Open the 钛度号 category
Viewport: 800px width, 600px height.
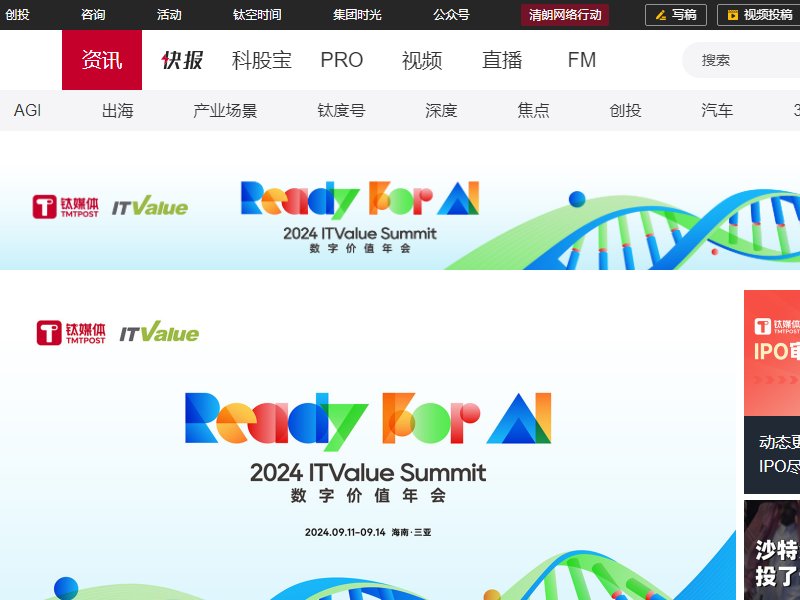coord(341,110)
